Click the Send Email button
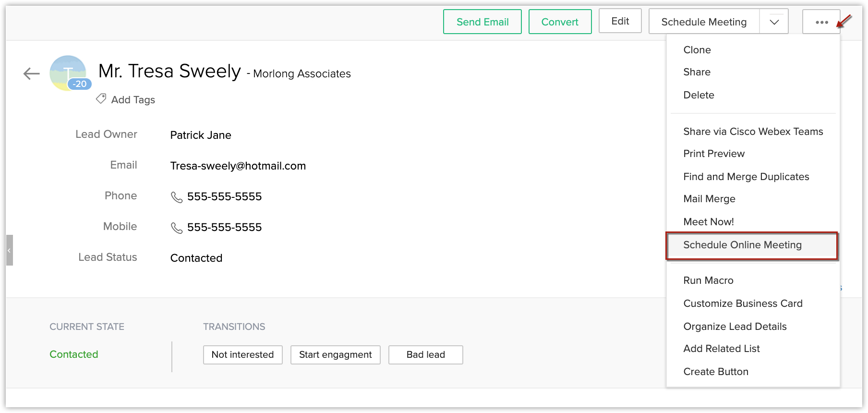This screenshot has width=868, height=413. 482,22
